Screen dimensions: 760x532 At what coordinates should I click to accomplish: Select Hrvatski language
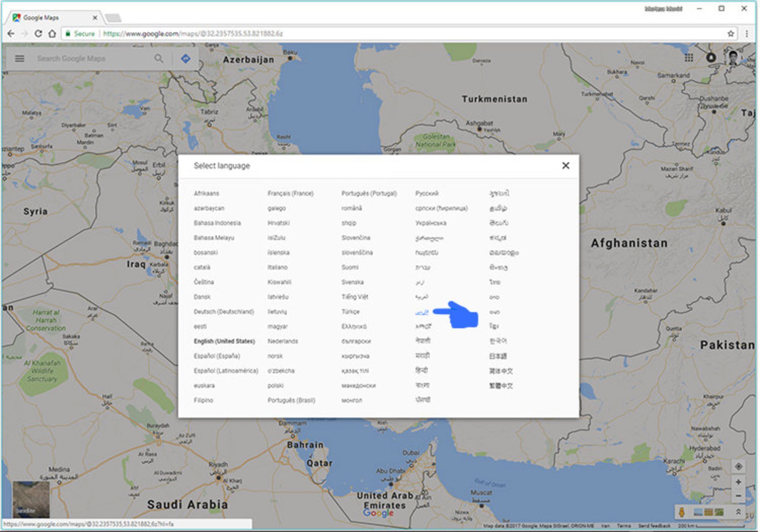pos(278,223)
